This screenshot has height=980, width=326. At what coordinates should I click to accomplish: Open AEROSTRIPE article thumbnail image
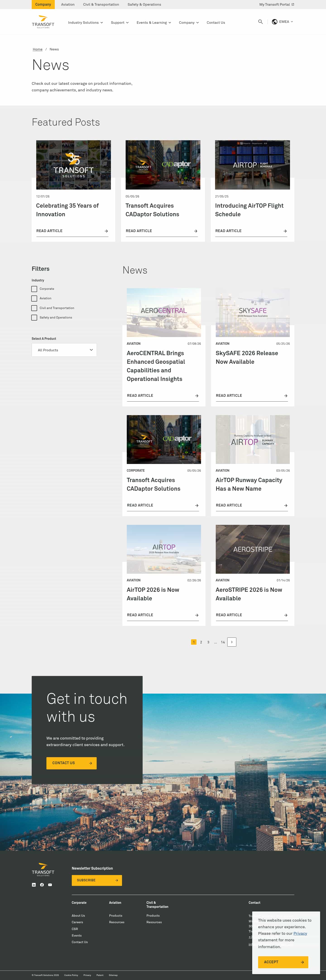coord(252,549)
